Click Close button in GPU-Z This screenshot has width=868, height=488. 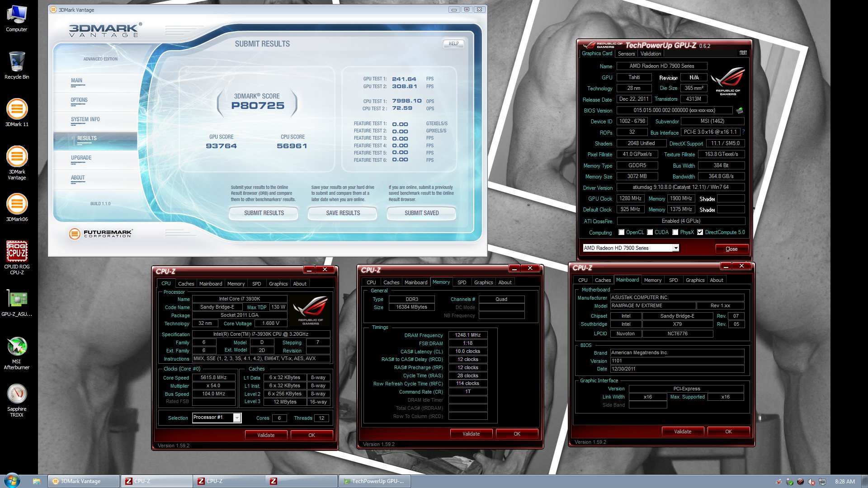(x=731, y=249)
